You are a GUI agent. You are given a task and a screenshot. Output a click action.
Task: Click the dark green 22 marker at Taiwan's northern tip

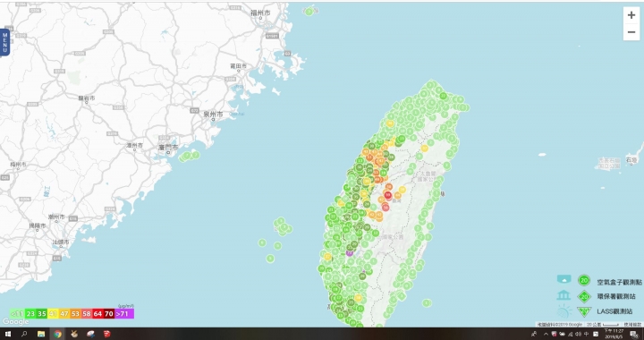443,96
